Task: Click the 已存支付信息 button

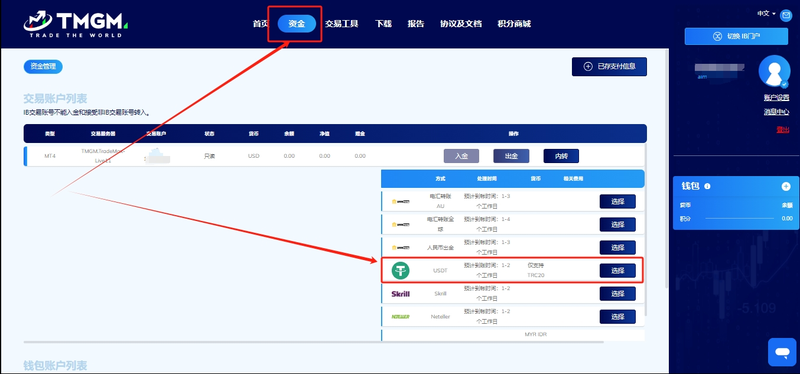Action: (609, 66)
